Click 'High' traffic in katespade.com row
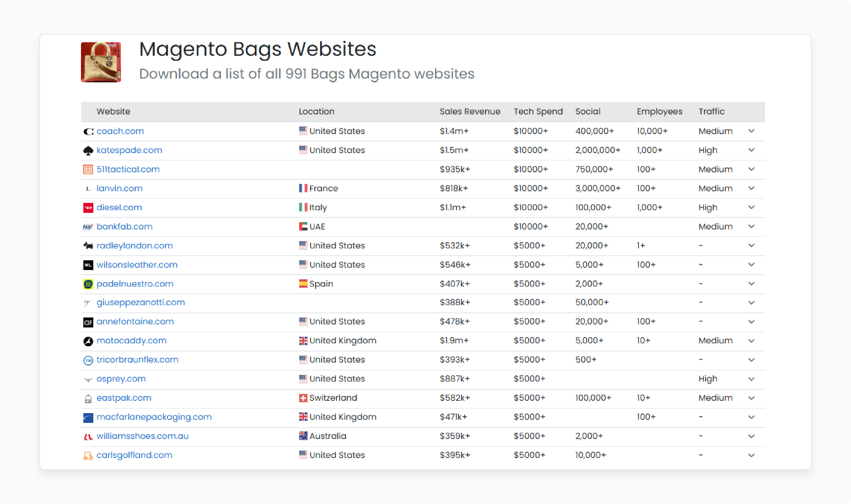Image resolution: width=851 pixels, height=504 pixels. click(708, 150)
